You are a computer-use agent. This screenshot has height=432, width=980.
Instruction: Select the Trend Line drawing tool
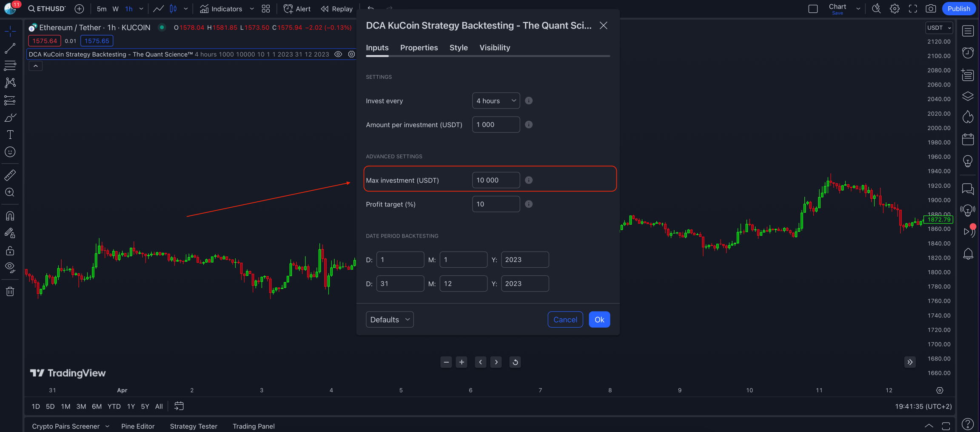coord(10,49)
